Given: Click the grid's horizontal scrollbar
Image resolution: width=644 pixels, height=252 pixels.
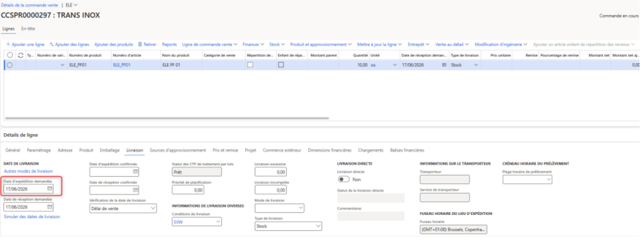Looking at the screenshot, I should [x=167, y=118].
